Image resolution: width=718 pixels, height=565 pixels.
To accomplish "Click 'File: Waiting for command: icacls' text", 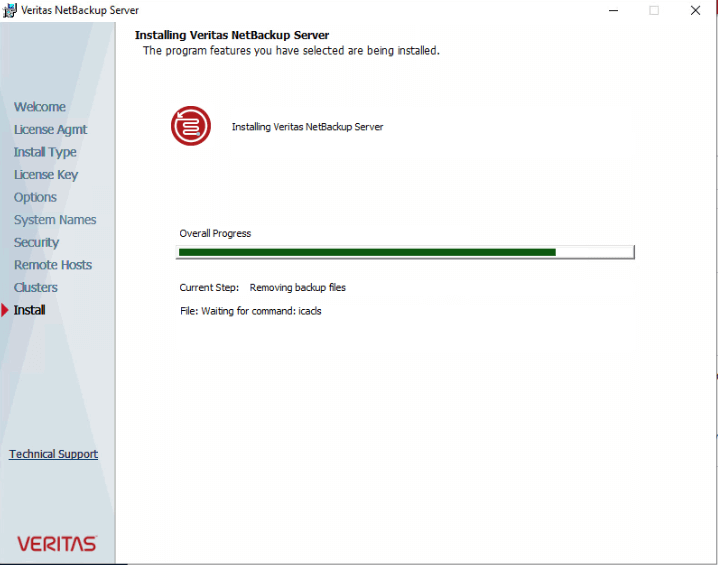I will pyautogui.click(x=250, y=311).
